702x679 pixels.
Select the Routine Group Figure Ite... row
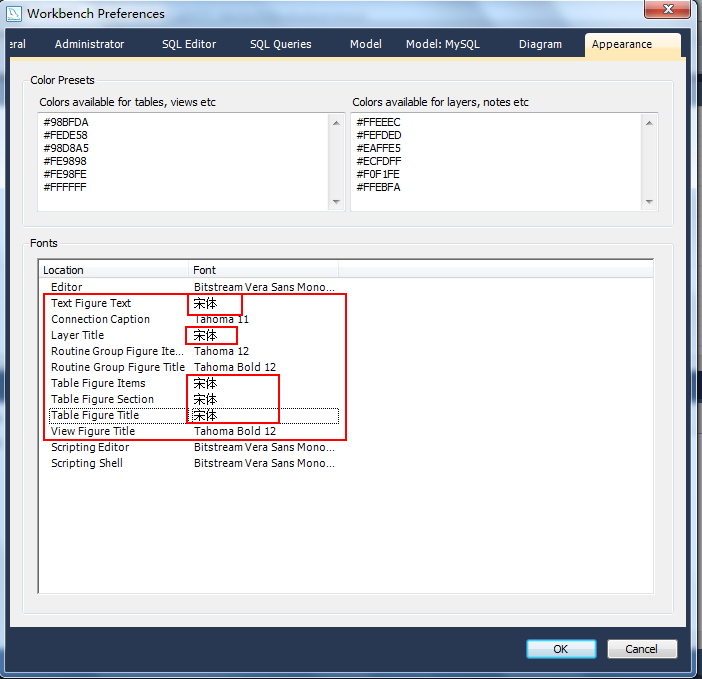coord(193,351)
